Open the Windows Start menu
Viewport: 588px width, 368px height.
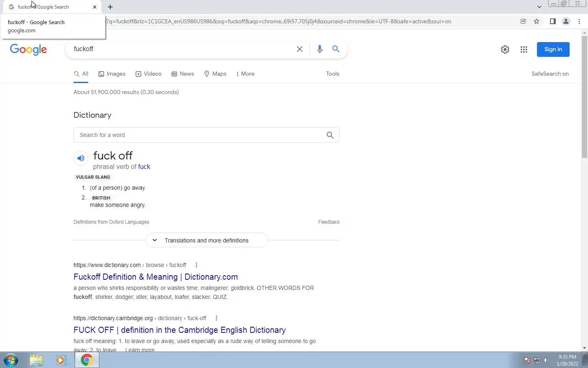(11, 360)
